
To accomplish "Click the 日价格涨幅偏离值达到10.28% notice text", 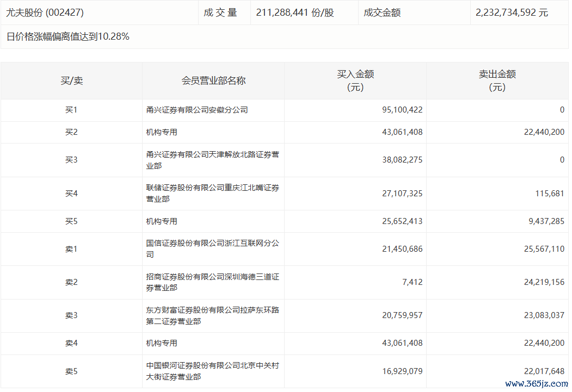I will pos(68,37).
